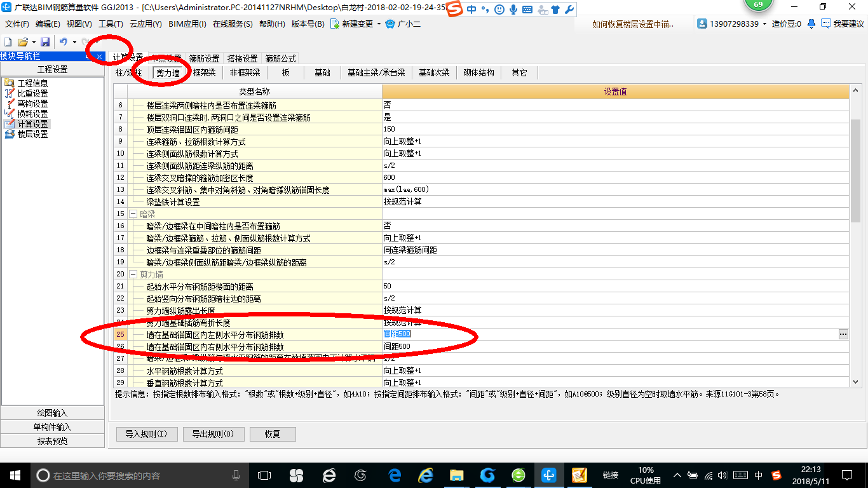The height and width of the screenshot is (488, 868).
Task: Click the user account avatar icon
Action: [702, 24]
